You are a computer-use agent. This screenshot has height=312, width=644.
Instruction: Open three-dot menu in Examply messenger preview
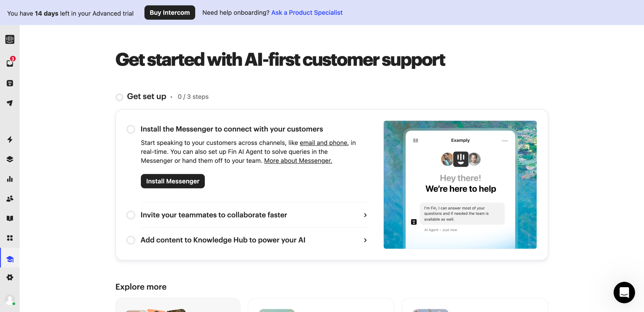[505, 141]
